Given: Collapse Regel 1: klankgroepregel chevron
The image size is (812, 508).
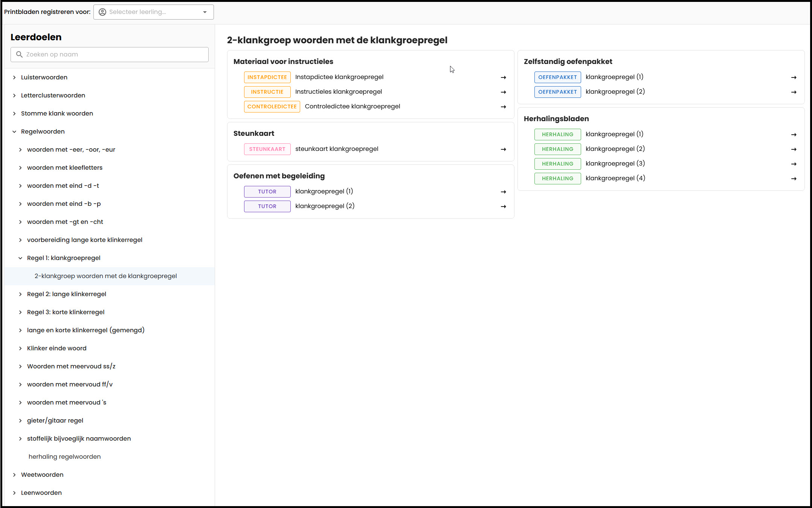Looking at the screenshot, I should point(20,258).
